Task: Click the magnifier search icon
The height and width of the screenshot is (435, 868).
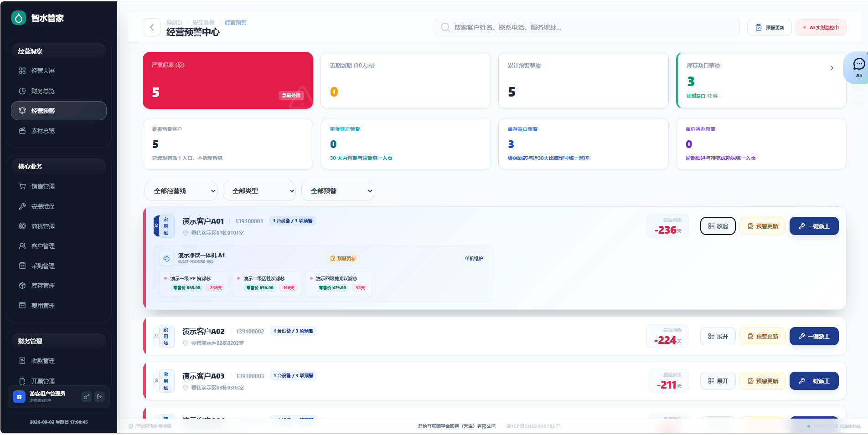Action: point(445,27)
